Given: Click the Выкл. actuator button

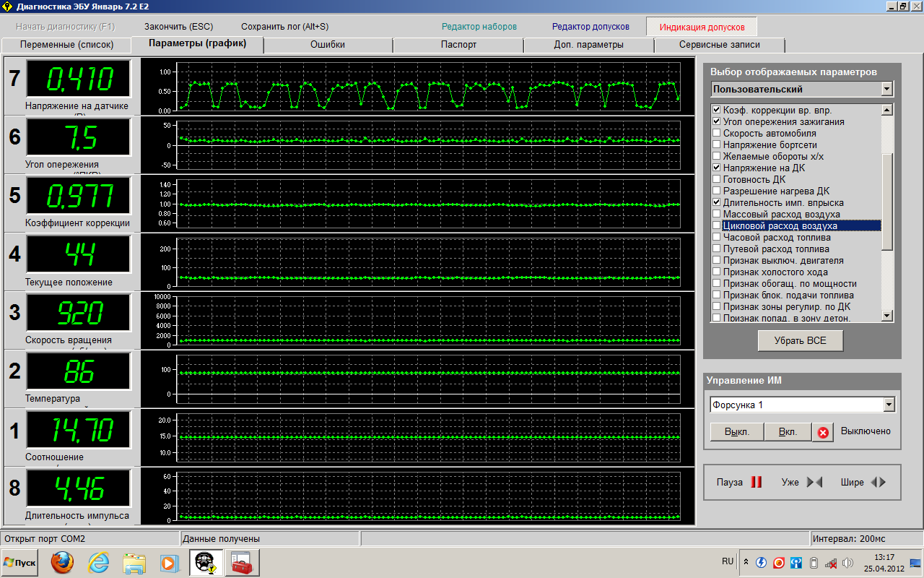Looking at the screenshot, I should 737,432.
